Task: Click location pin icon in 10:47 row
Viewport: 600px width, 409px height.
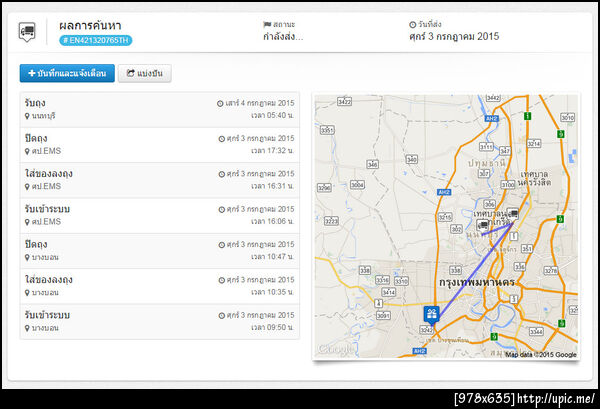Action: 27,257
